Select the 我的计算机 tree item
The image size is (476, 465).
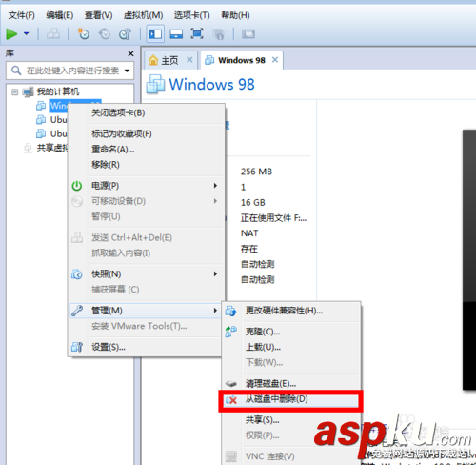(58, 91)
